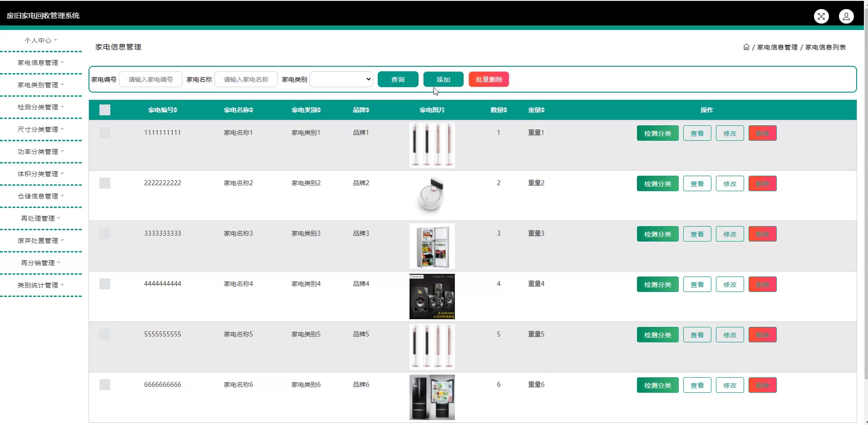This screenshot has width=868, height=425.
Task: Click the 家电编号 search input field
Action: click(151, 79)
